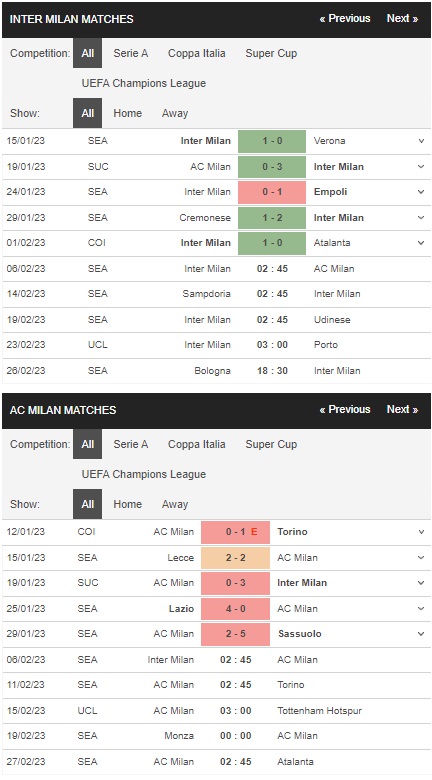
Task: Open the 2 - 2 Lecce draw score box
Action: click(235, 558)
